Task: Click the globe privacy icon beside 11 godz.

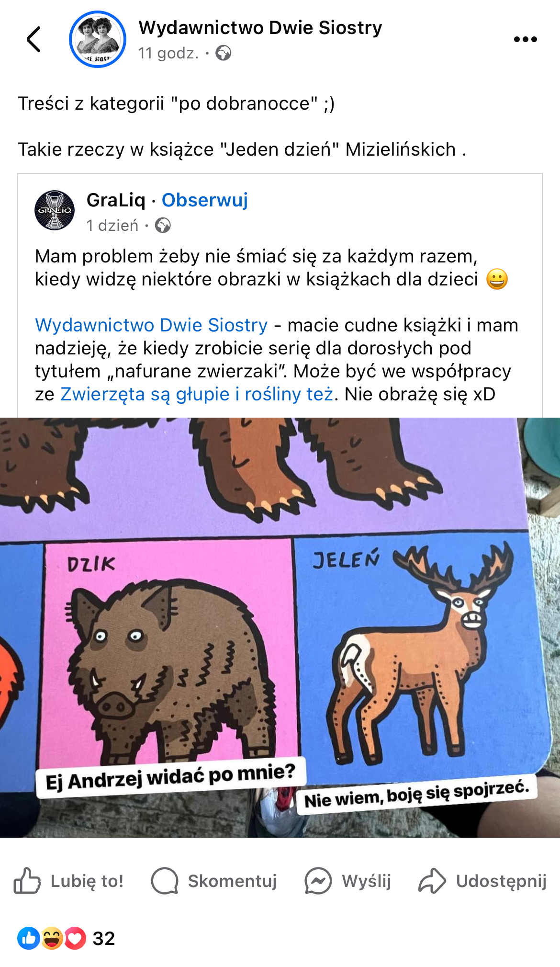Action: tap(223, 53)
